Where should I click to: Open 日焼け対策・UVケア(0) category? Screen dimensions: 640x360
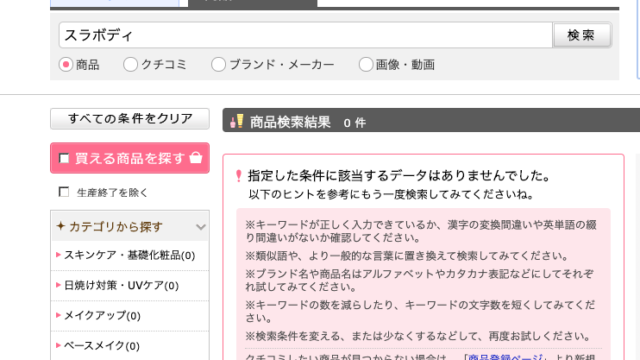click(122, 285)
